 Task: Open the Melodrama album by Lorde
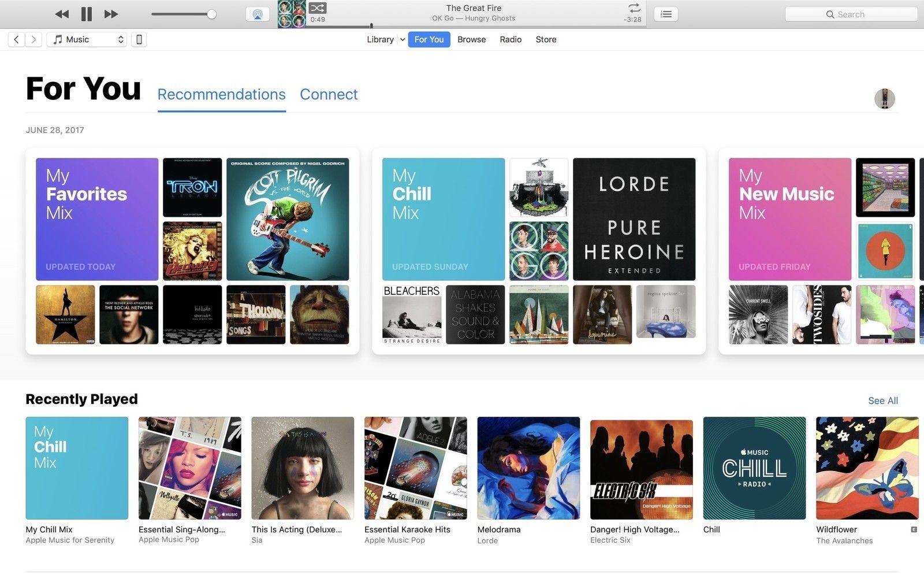tap(528, 468)
